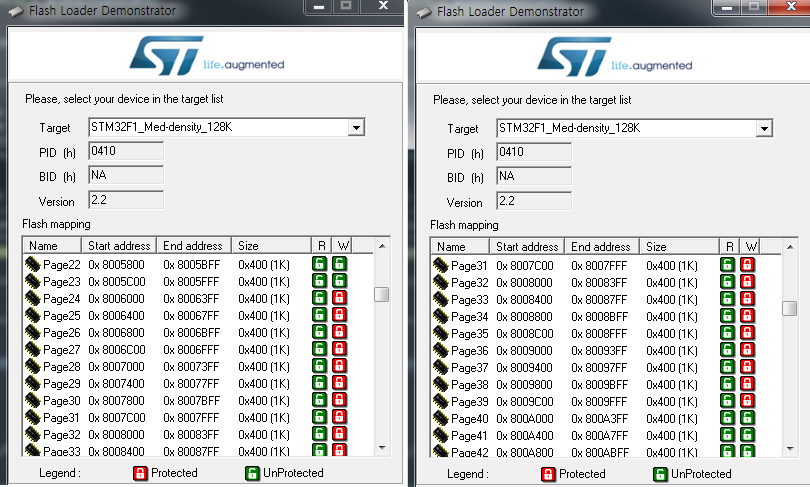
Task: Click red write lock for Page31, right window
Action: point(747,265)
